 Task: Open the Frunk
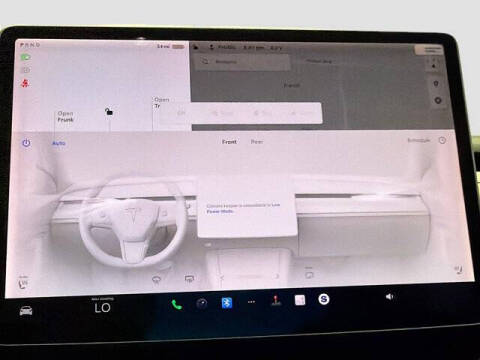click(x=65, y=116)
